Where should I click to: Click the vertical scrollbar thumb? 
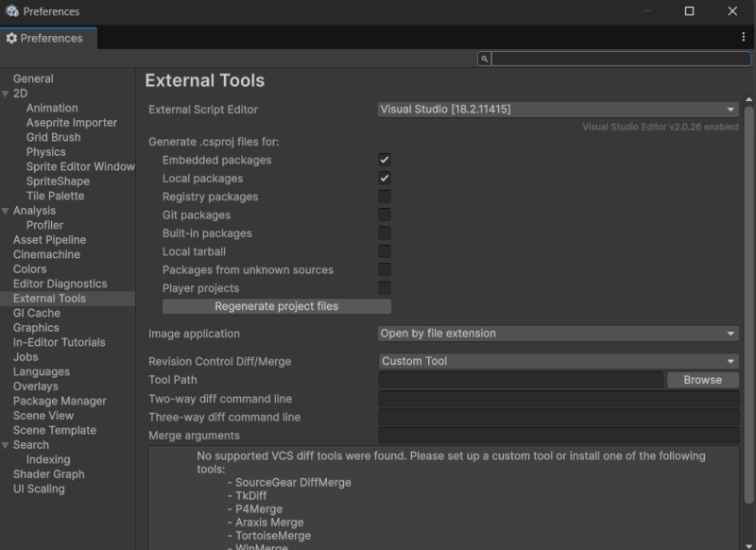(748, 304)
